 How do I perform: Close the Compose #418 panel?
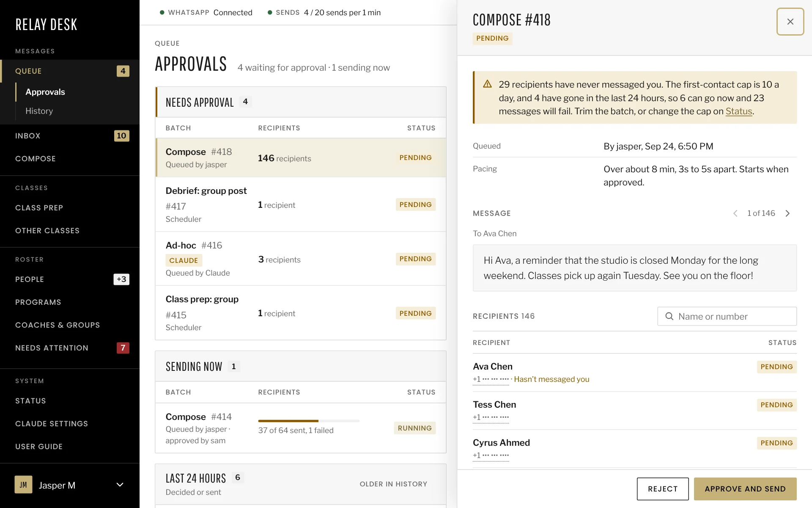click(790, 22)
